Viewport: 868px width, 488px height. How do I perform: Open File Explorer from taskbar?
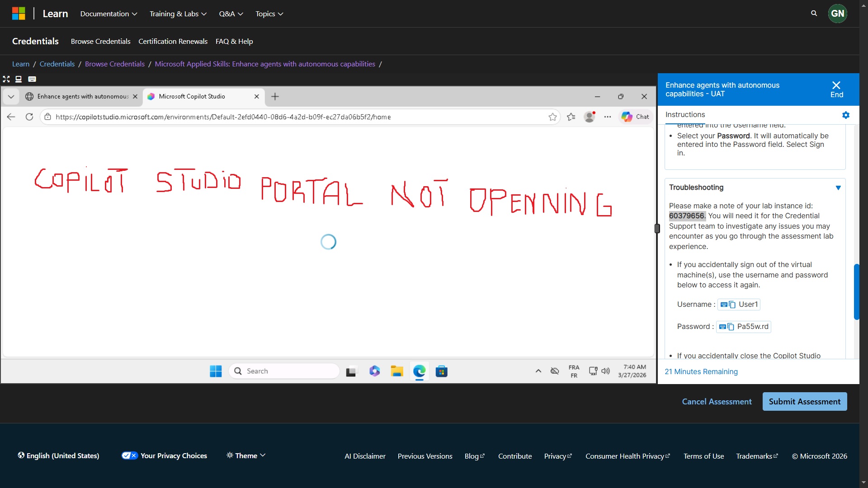(397, 371)
